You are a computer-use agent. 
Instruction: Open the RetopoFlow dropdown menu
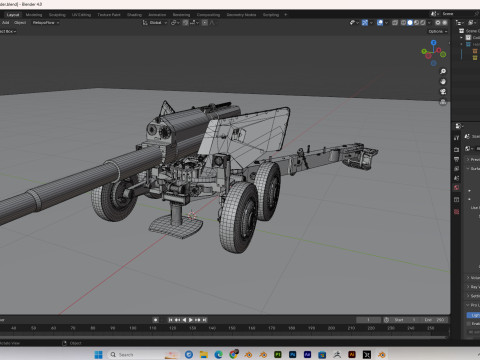(46, 23)
